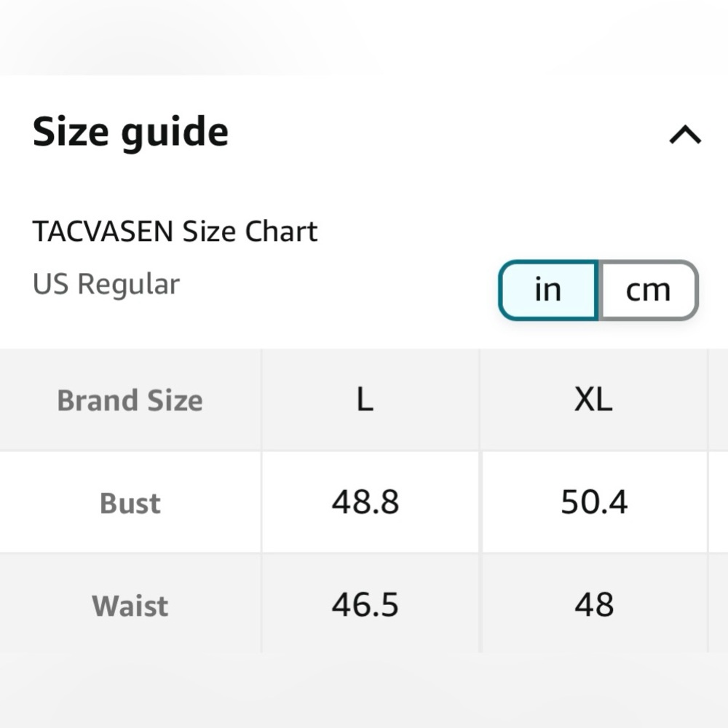
Task: Click the US Regular label
Action: 106,284
